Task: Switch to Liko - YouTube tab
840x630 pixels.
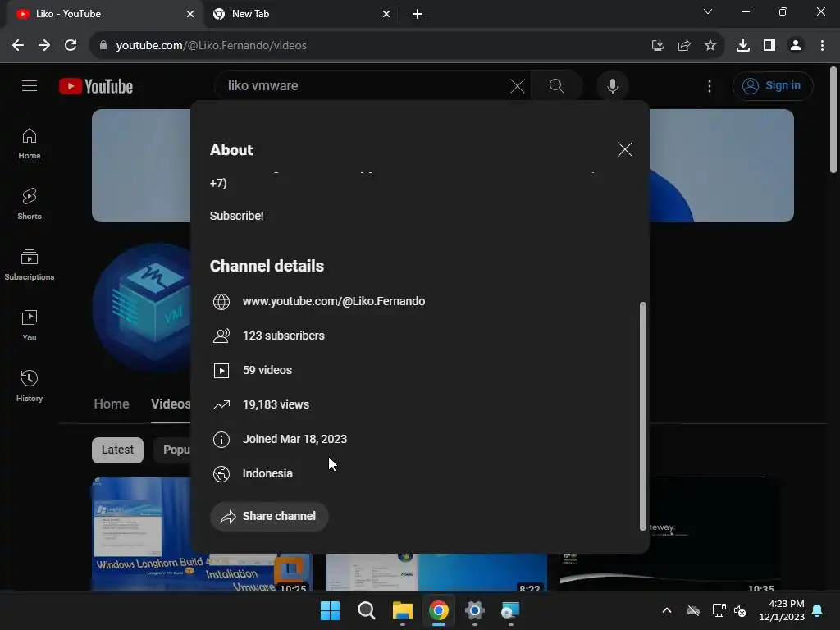Action: tap(101, 14)
